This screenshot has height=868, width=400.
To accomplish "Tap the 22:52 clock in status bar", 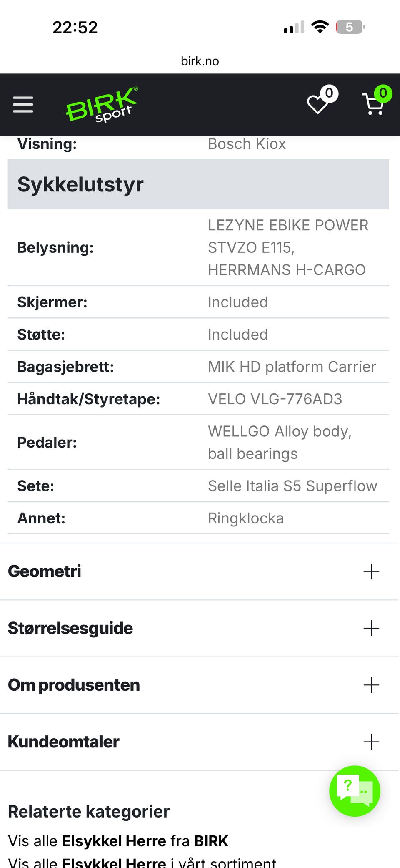I will pyautogui.click(x=75, y=28).
